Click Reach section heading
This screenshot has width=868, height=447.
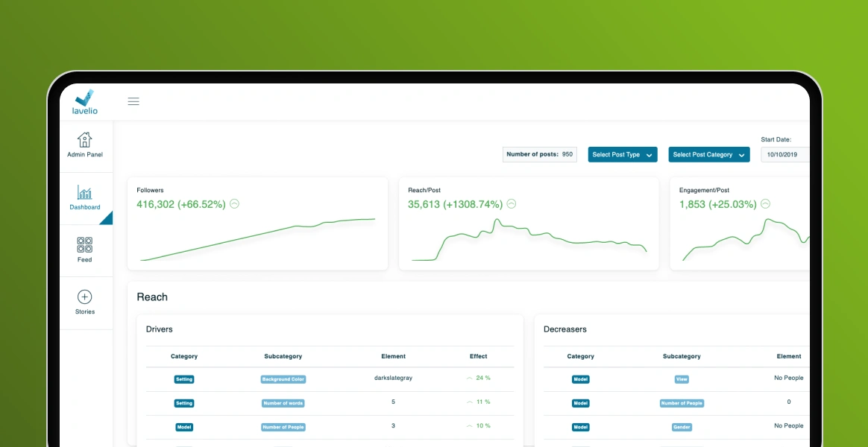point(152,297)
